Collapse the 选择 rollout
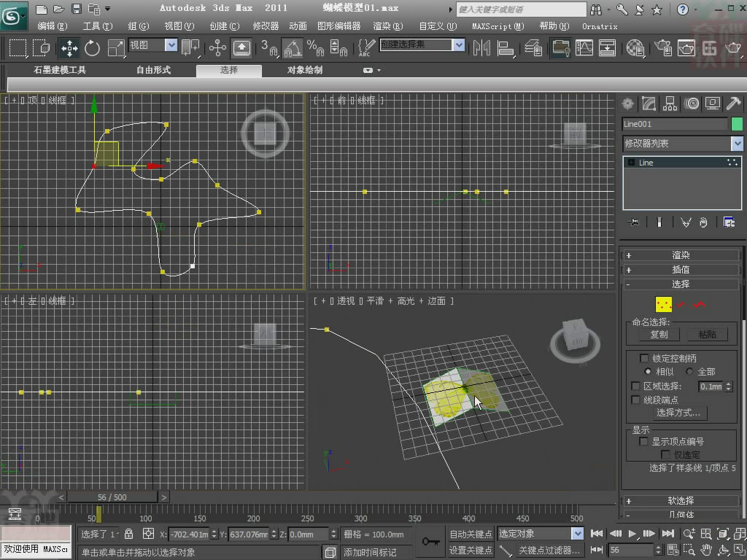This screenshot has height=560, width=747. (681, 284)
